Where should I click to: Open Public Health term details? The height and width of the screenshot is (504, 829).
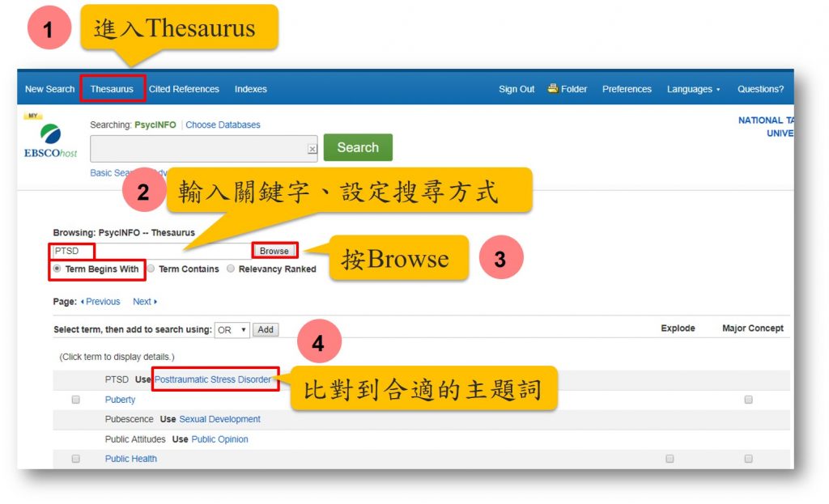[130, 459]
